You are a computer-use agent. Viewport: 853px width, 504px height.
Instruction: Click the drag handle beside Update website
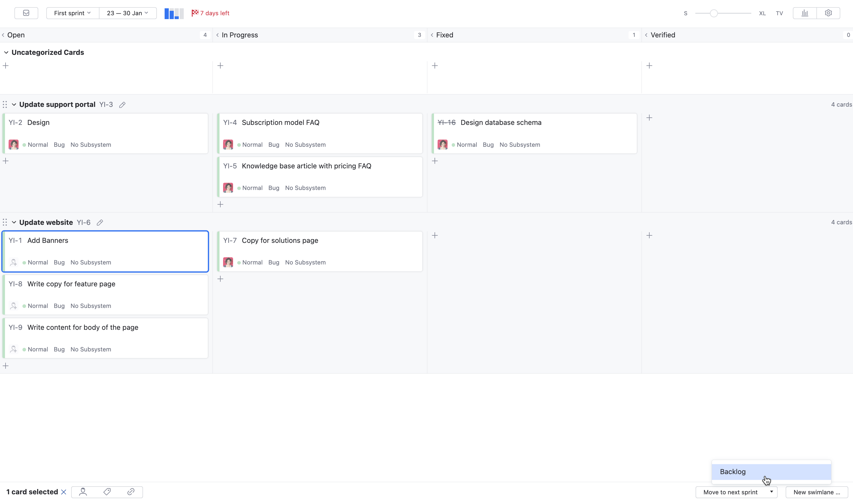(x=5, y=222)
